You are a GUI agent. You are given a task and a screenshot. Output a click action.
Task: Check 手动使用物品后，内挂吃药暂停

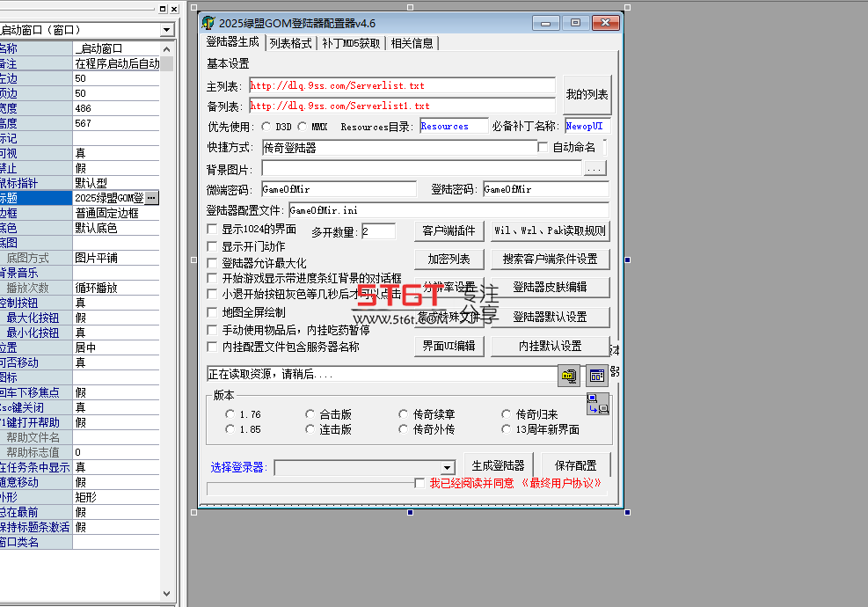212,330
